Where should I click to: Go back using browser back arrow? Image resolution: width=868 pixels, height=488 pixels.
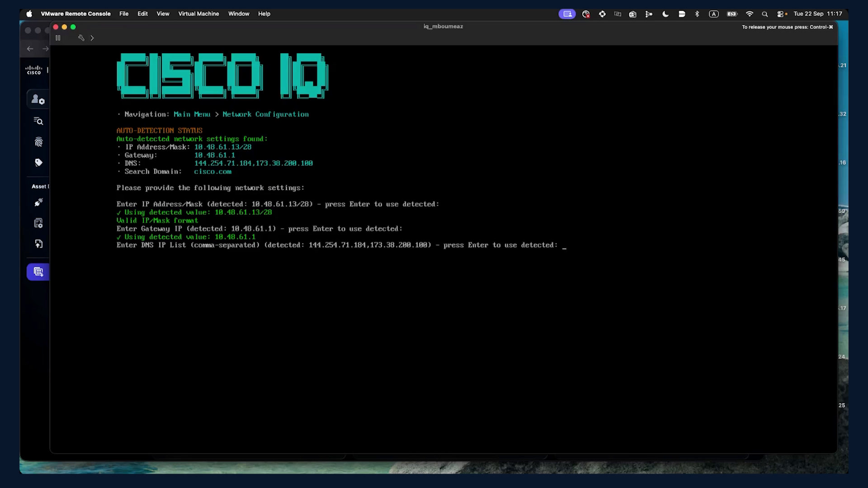point(30,49)
